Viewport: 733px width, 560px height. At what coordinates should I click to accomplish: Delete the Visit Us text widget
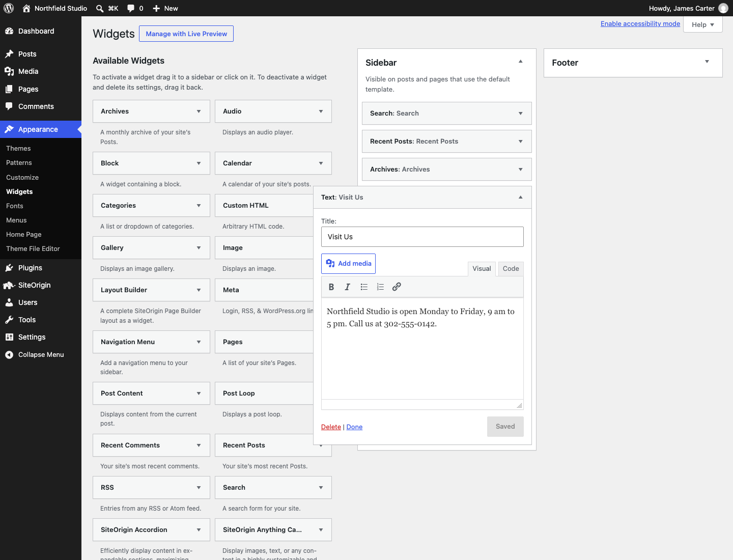pyautogui.click(x=331, y=427)
